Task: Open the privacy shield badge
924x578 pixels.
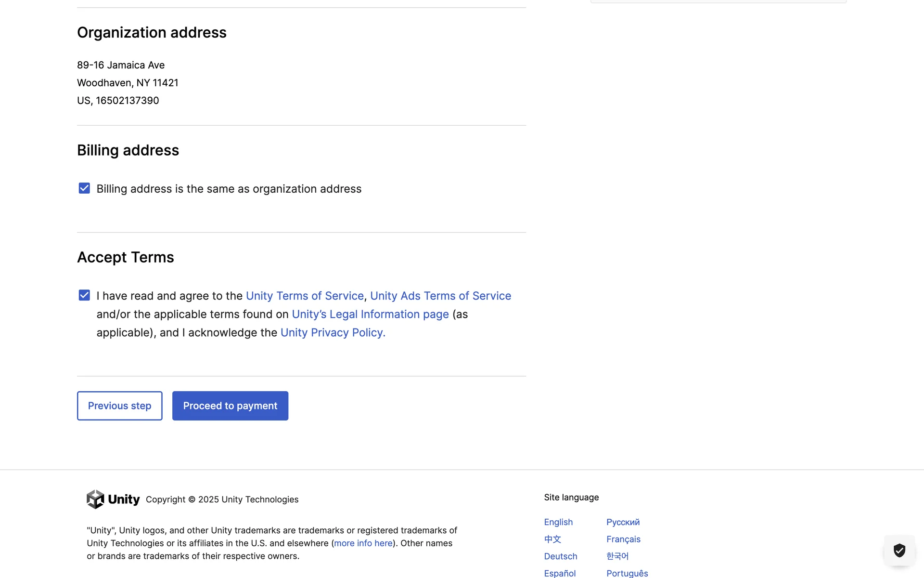Action: (899, 550)
